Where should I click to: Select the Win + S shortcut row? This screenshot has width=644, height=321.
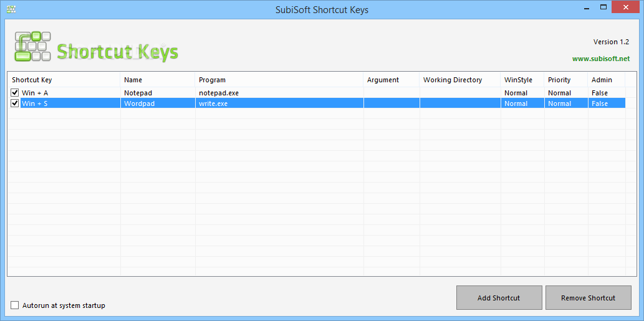click(317, 103)
